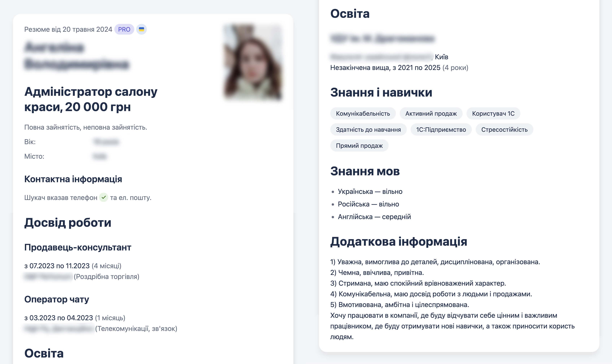Click the Англійська — середній language item
612x364 pixels.
click(x=374, y=217)
